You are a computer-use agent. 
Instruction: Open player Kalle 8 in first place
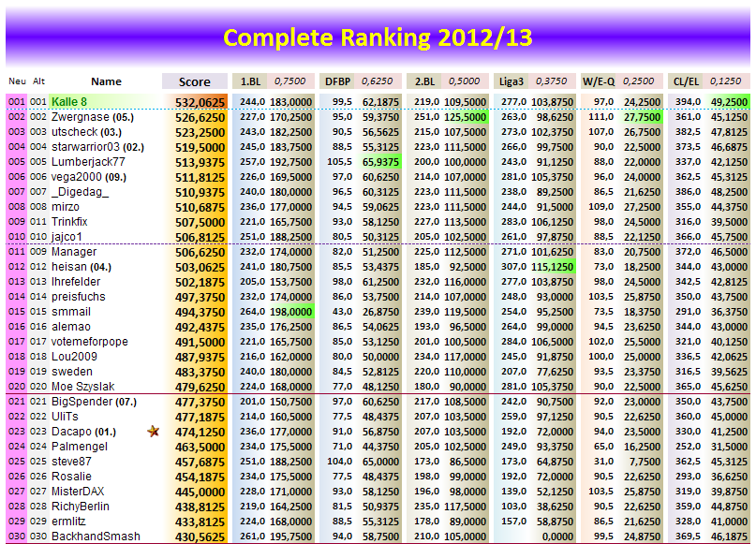pyautogui.click(x=69, y=102)
